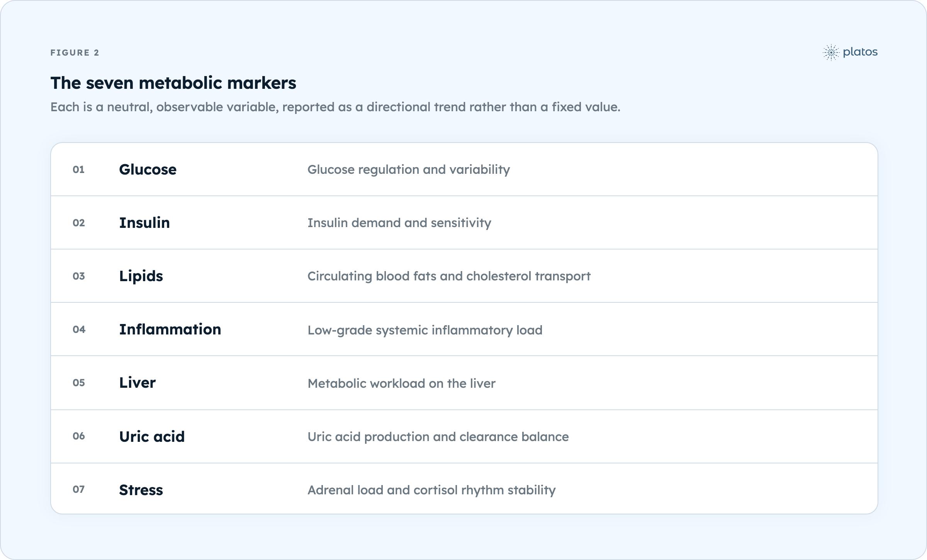Screen dimensions: 927x560
Task: Click 'Insulin demand and sensitivity' description
Action: pyautogui.click(x=399, y=223)
